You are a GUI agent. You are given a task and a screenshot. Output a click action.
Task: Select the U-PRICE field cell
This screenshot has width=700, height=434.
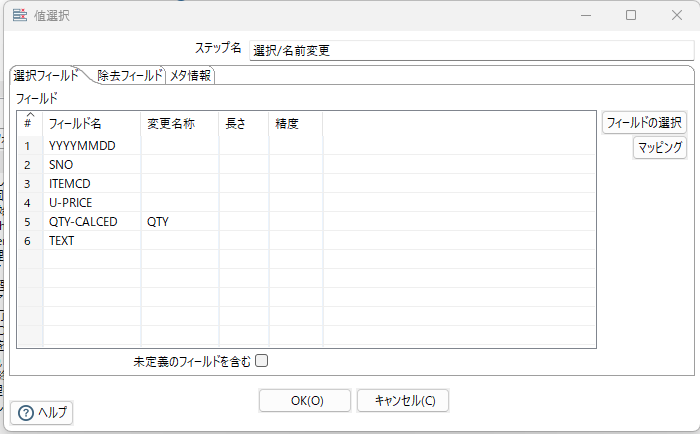coord(92,203)
